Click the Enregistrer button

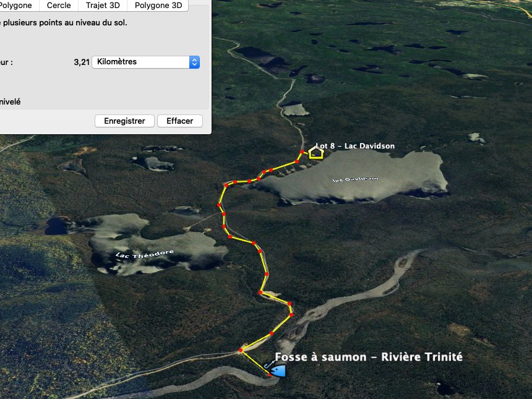pyautogui.click(x=124, y=121)
